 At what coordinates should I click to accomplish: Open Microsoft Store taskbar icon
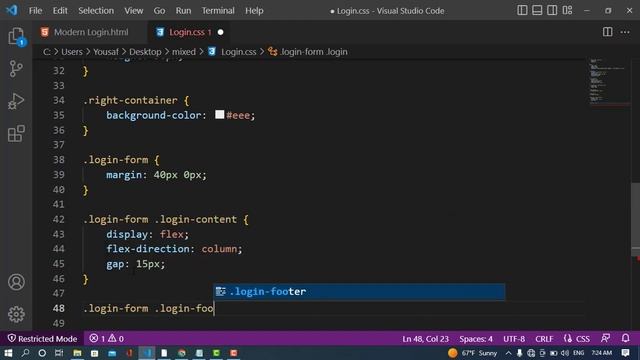(x=94, y=353)
